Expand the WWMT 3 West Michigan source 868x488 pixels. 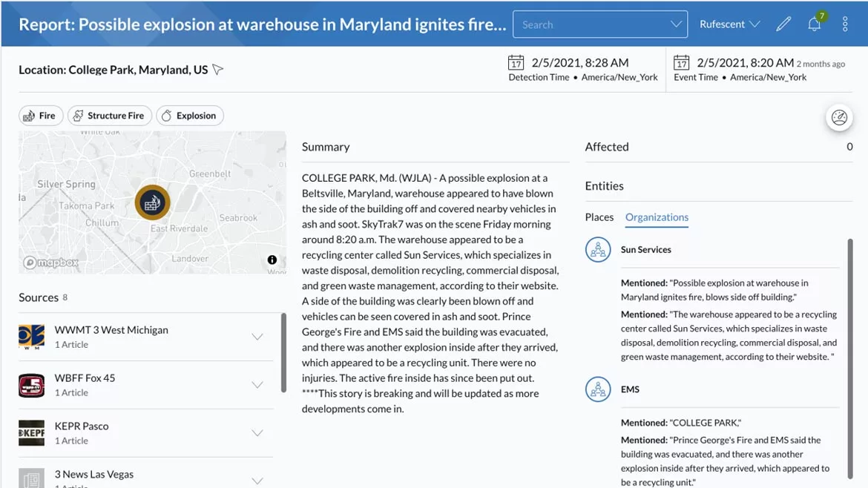257,337
